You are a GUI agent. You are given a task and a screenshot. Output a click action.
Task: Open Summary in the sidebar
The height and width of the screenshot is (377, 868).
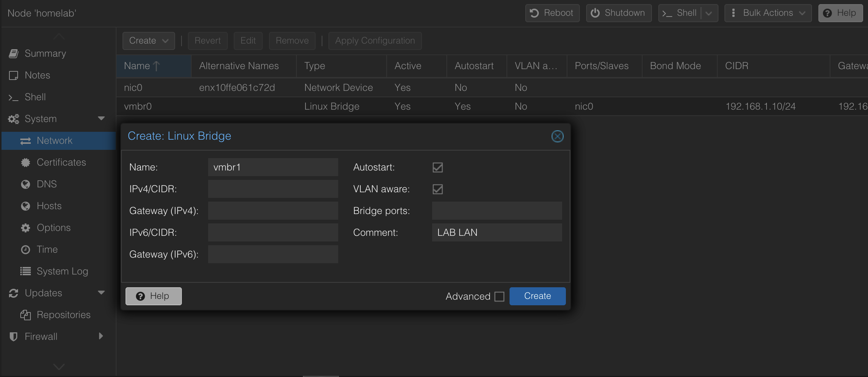[x=58, y=53]
